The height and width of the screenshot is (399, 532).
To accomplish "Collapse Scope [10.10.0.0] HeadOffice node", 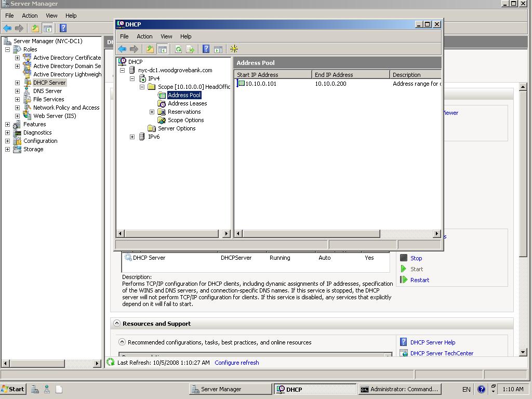I will 142,87.
